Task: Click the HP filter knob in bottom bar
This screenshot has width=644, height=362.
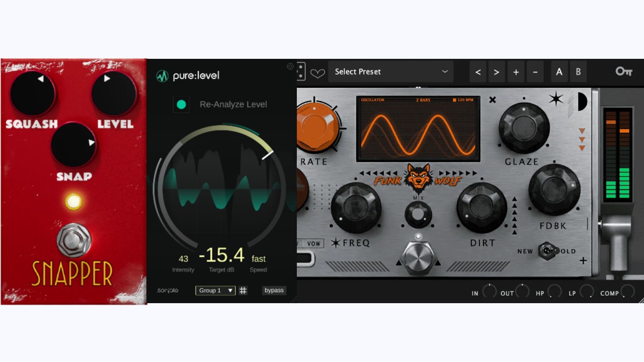Action: pyautogui.click(x=554, y=292)
